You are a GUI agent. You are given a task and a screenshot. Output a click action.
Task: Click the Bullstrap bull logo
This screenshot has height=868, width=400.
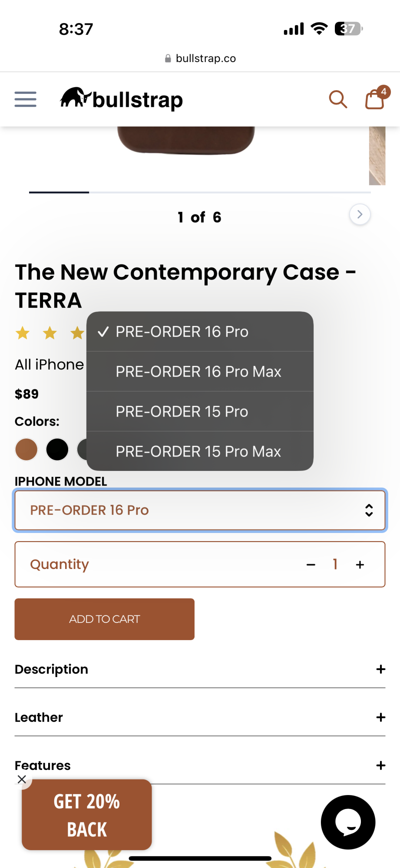76,98
